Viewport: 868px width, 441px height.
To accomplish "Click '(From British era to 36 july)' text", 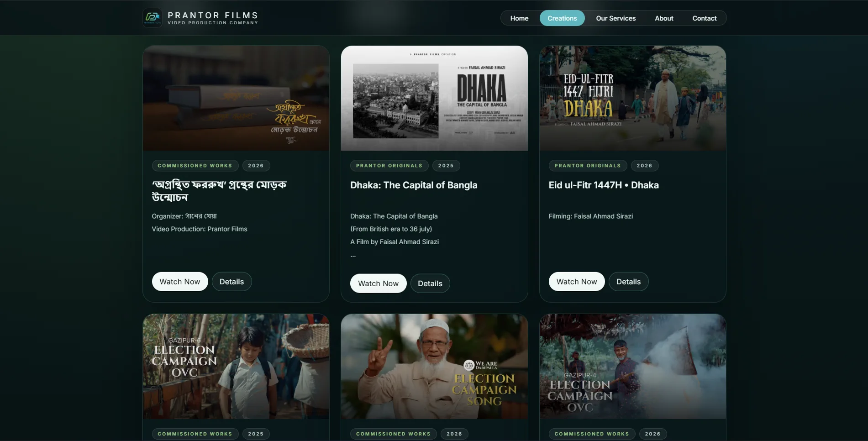I will (391, 229).
